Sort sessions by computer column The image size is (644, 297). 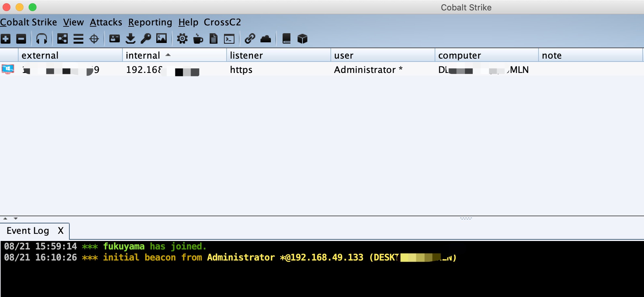pos(486,55)
